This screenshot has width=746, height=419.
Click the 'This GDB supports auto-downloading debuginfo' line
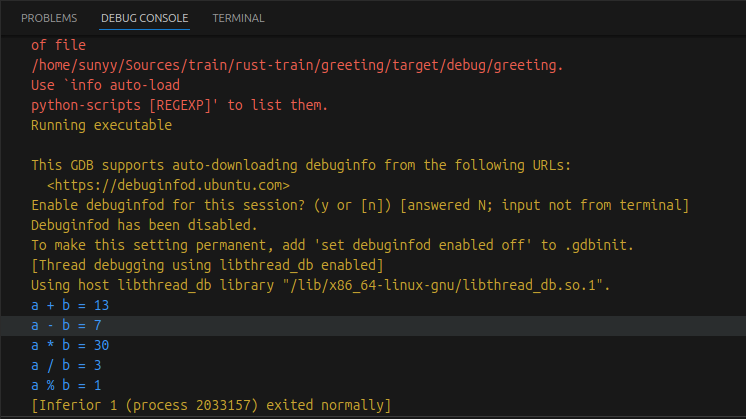click(300, 165)
